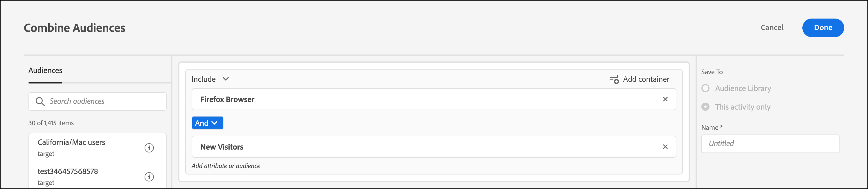Open info for California/Mac users audience
Screen dimensions: 868x189
pyautogui.click(x=149, y=148)
